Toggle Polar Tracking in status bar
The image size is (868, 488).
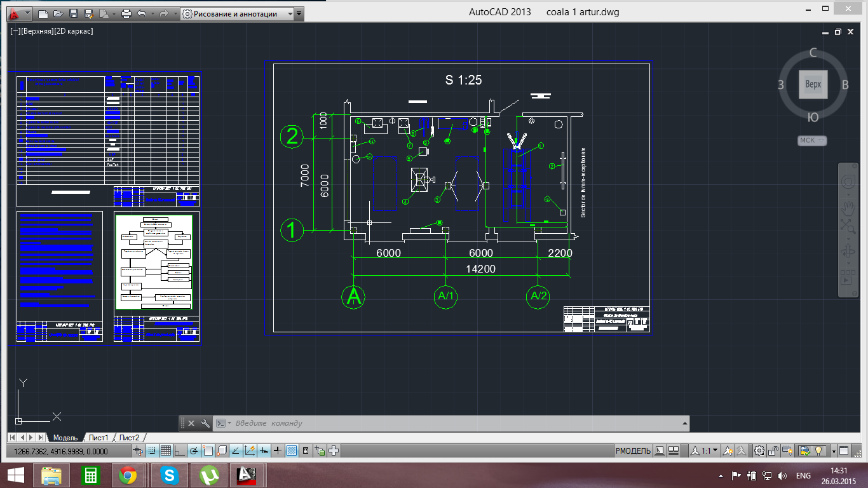(193, 451)
